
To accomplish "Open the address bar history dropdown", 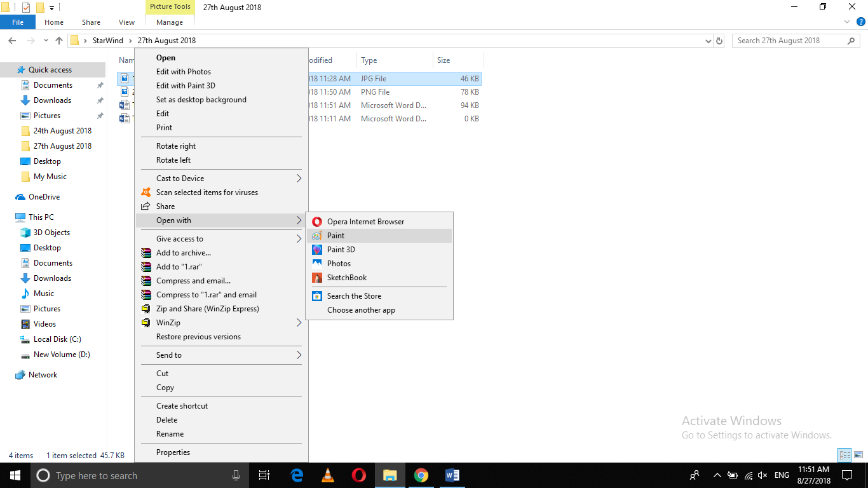I will (708, 40).
